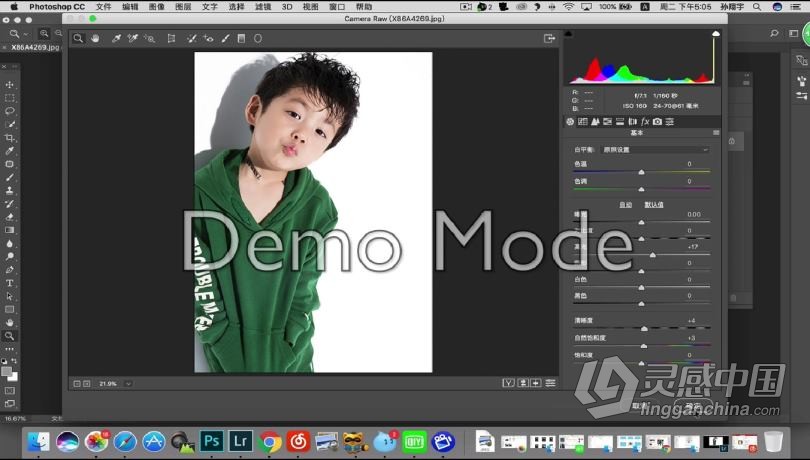Open the Basic panel aperture icon tab
Screen dimensions: 810x460
[x=570, y=121]
